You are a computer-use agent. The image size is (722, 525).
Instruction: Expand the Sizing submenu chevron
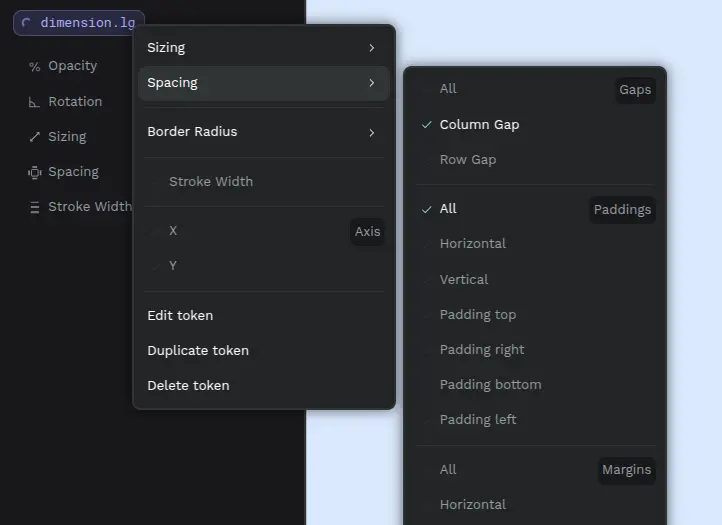[371, 48]
